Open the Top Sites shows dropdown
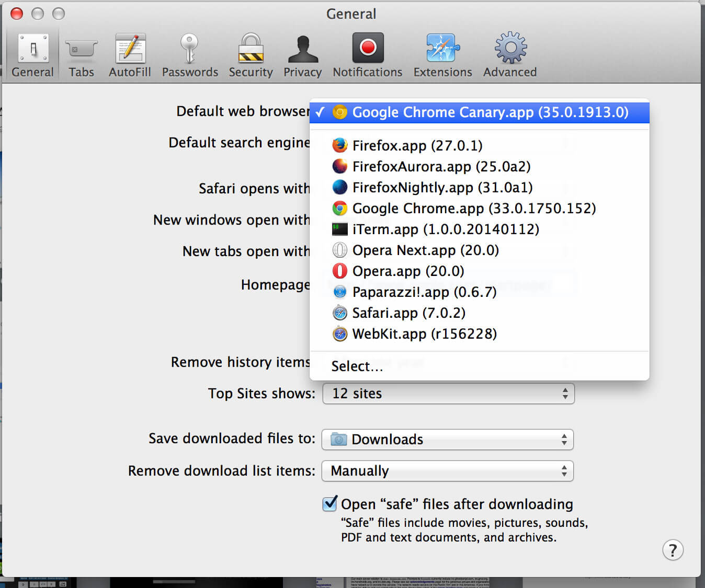This screenshot has width=705, height=588. point(448,394)
